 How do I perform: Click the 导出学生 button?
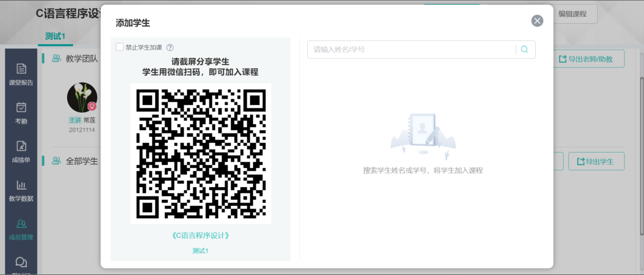(597, 161)
